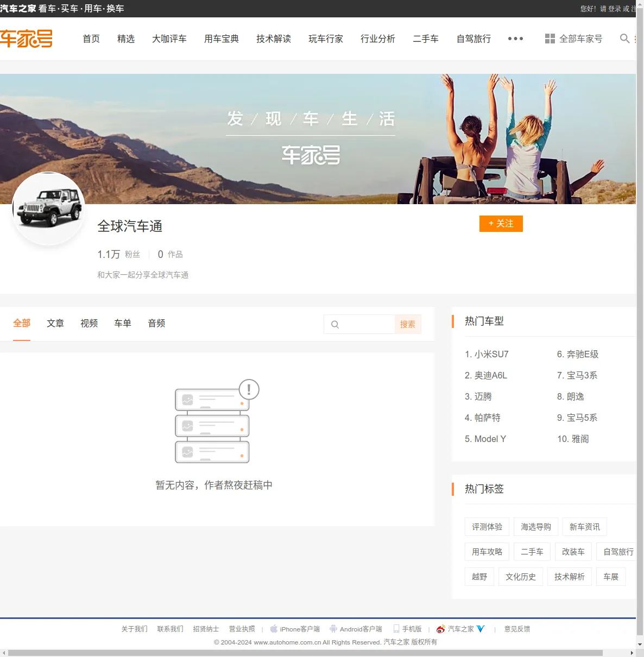644x657 pixels.
Task: Open the 大咖评车 navigation item
Action: click(169, 39)
